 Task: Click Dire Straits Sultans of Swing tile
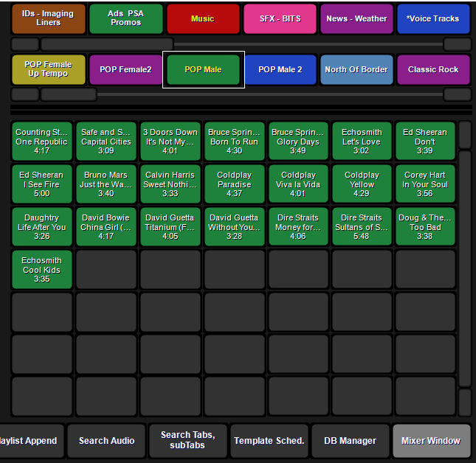pyautogui.click(x=362, y=227)
